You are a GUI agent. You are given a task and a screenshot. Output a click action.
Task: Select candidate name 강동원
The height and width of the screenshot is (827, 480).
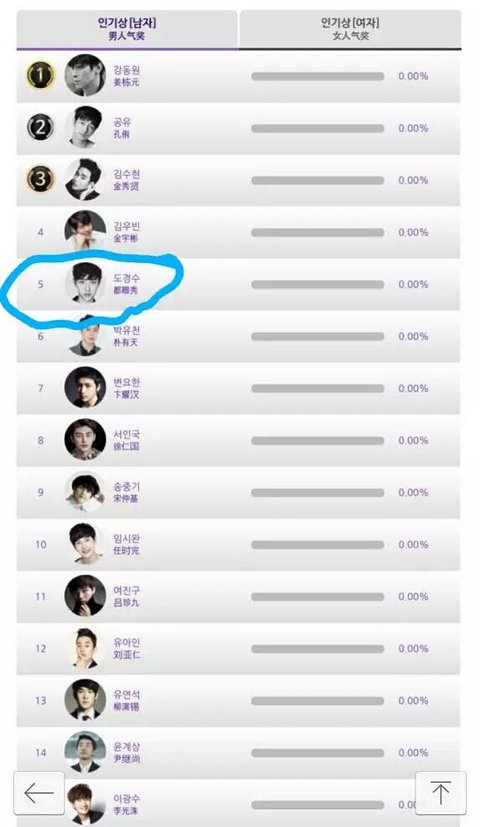pyautogui.click(x=127, y=70)
